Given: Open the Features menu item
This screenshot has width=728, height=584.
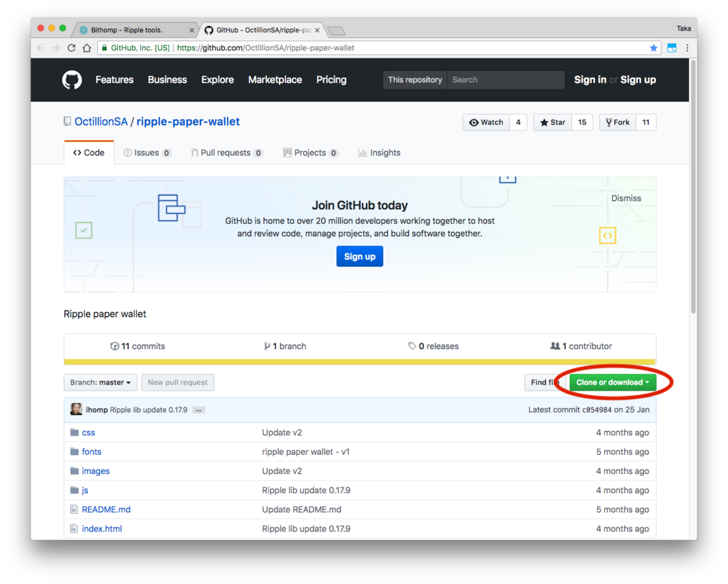Looking at the screenshot, I should pyautogui.click(x=114, y=80).
